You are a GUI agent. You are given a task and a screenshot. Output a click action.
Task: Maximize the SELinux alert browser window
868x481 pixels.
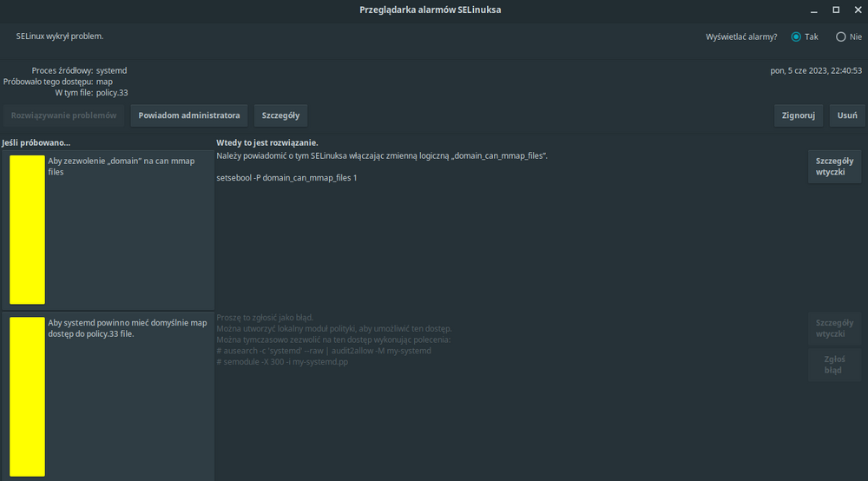[836, 10]
